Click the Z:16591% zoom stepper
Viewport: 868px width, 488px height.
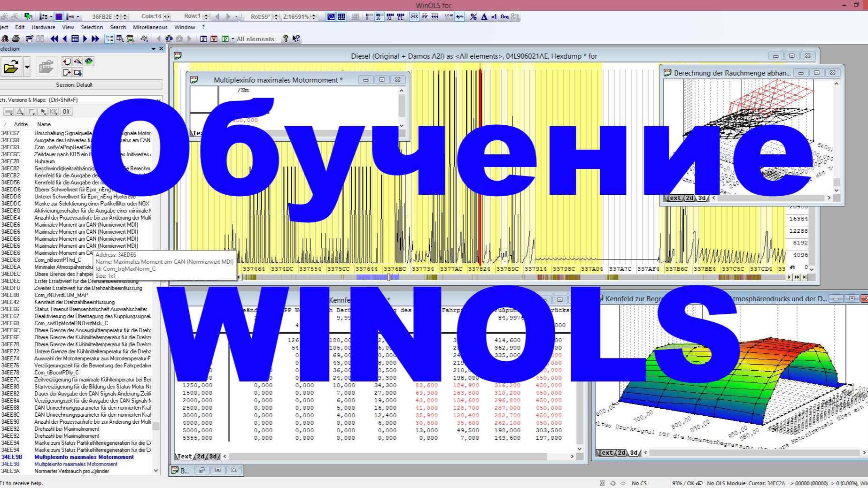(314, 16)
